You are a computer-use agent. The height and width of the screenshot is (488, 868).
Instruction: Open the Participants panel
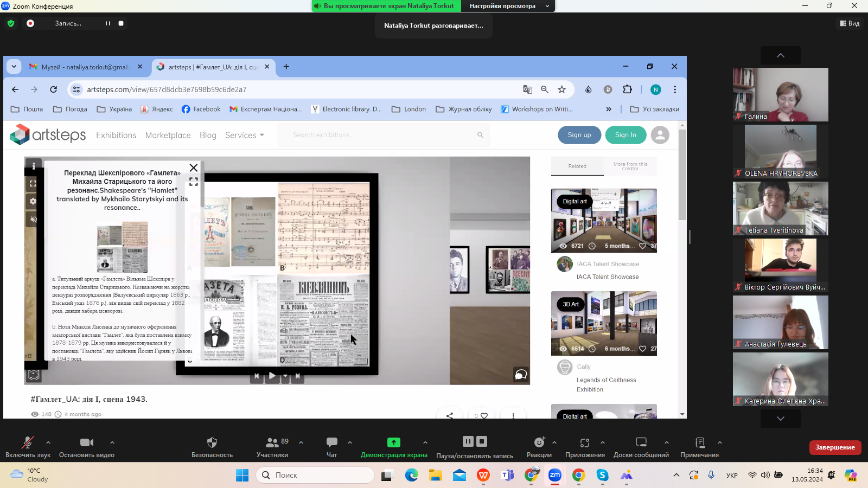(272, 442)
